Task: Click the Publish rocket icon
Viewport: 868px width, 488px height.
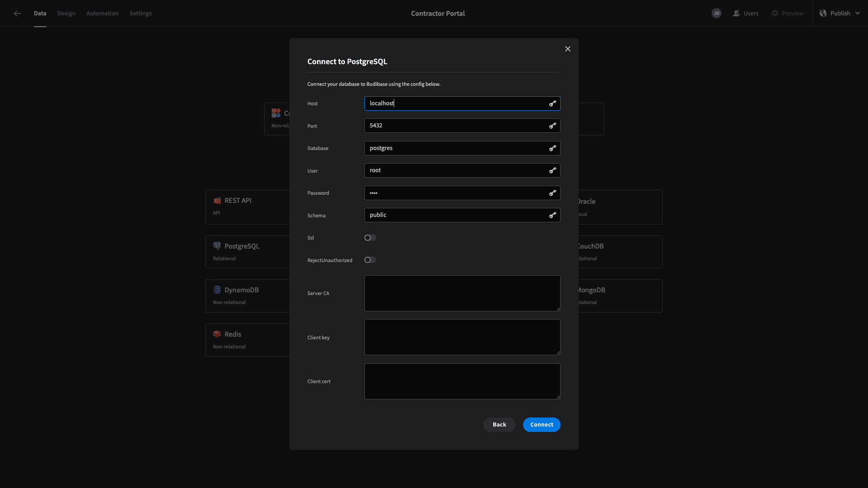Action: click(x=823, y=14)
